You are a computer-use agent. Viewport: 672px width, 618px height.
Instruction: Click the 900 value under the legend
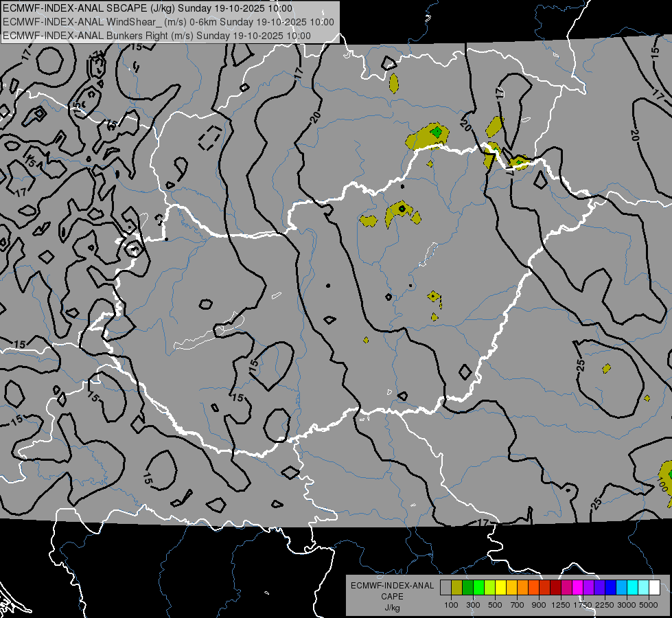[x=539, y=605]
